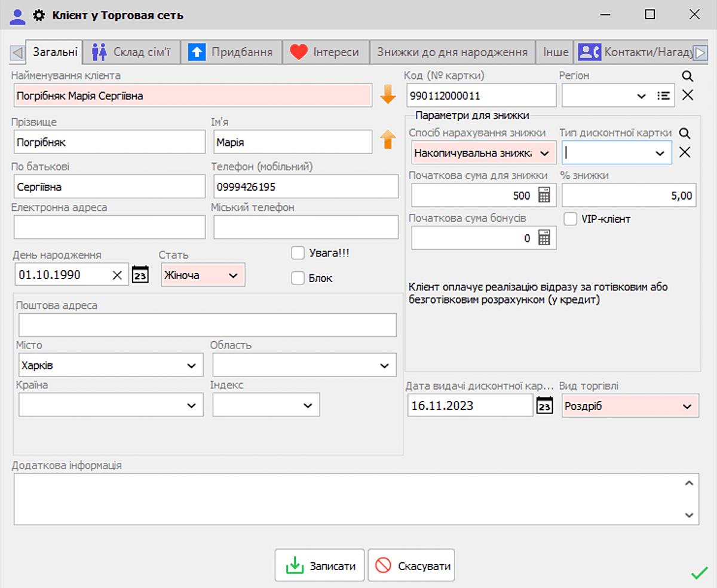The height and width of the screenshot is (588, 717).
Task: Click the green checkmark at bottom right
Action: [698, 573]
